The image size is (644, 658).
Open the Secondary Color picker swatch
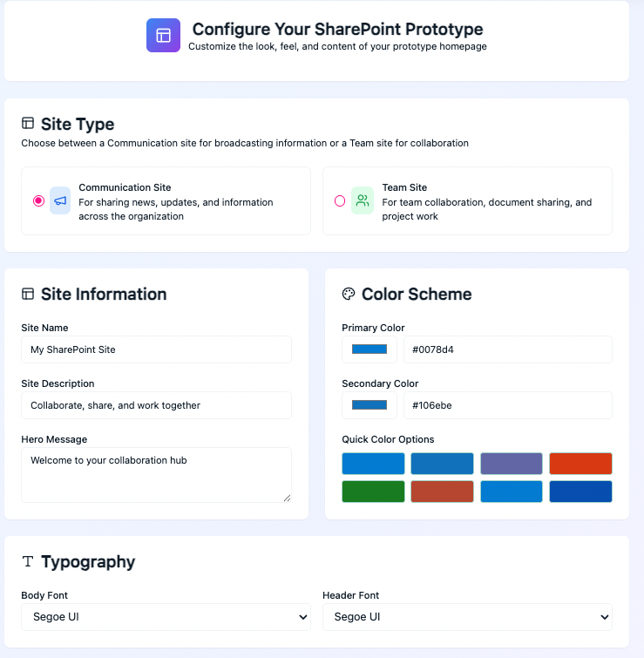(369, 405)
